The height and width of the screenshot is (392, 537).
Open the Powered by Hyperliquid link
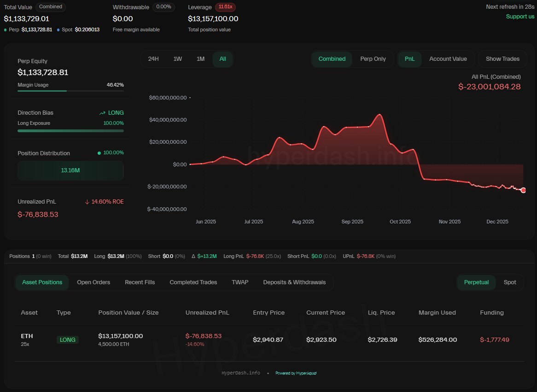(296, 373)
